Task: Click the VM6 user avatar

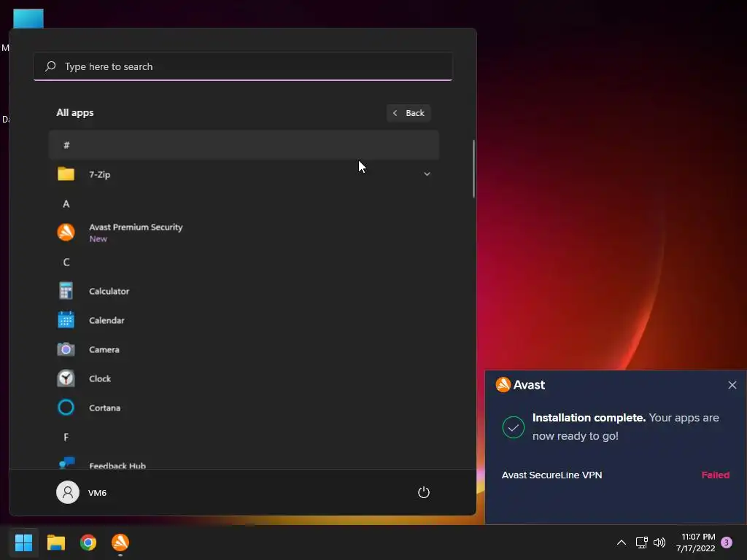Action: (68, 492)
